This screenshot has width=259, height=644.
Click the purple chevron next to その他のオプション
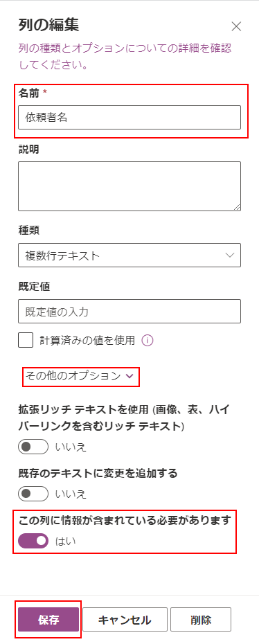(x=129, y=376)
